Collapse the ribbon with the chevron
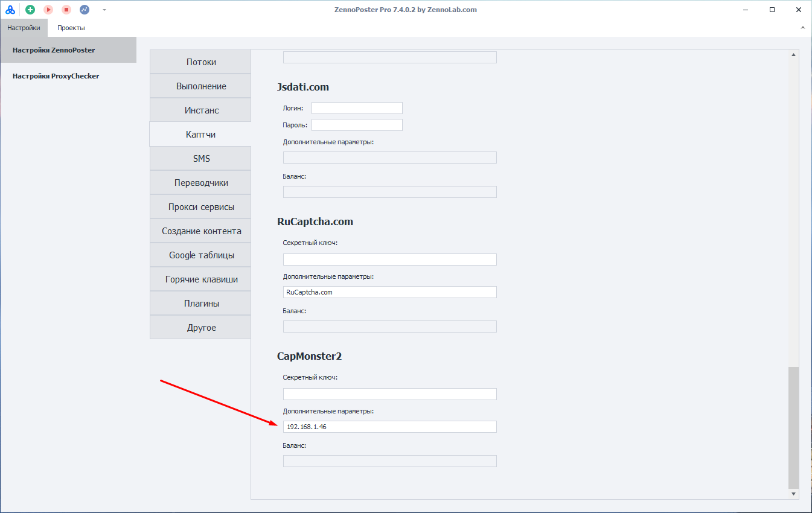The image size is (812, 513). click(802, 28)
